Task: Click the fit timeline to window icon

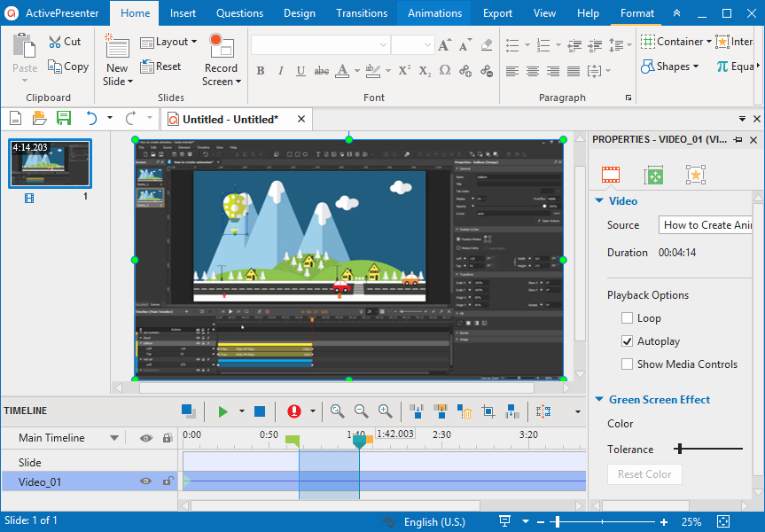Action: tap(338, 411)
